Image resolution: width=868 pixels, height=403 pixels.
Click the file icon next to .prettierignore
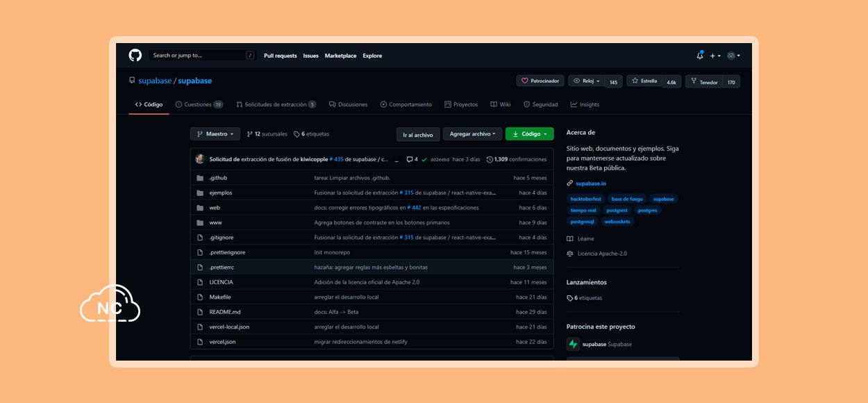(200, 252)
